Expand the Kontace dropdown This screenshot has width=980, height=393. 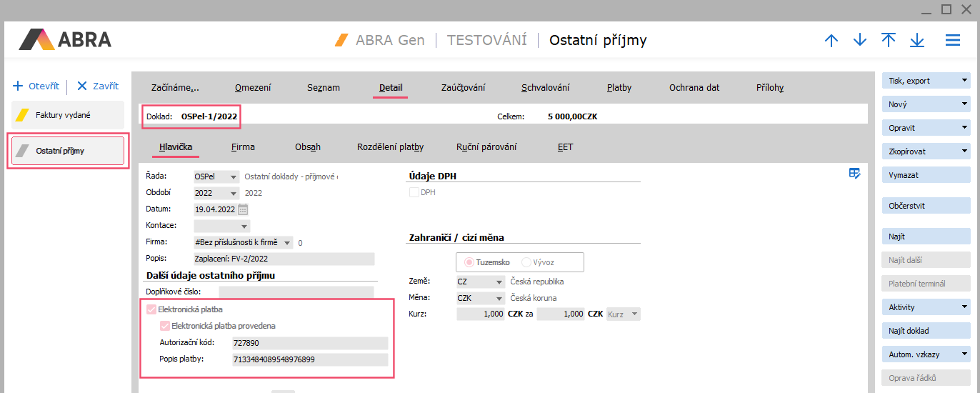pyautogui.click(x=234, y=226)
